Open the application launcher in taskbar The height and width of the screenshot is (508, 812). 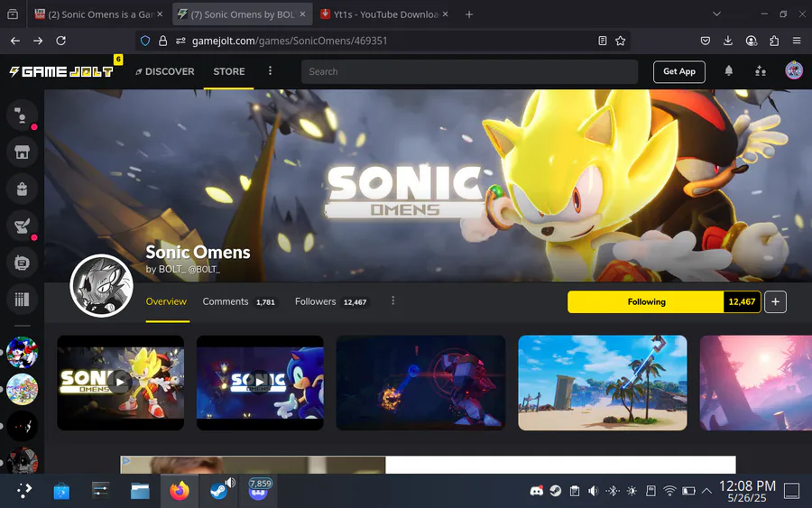pyautogui.click(x=23, y=490)
